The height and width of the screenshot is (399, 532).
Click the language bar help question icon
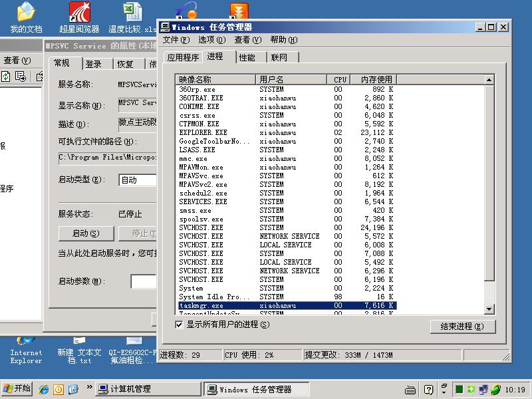point(428,390)
